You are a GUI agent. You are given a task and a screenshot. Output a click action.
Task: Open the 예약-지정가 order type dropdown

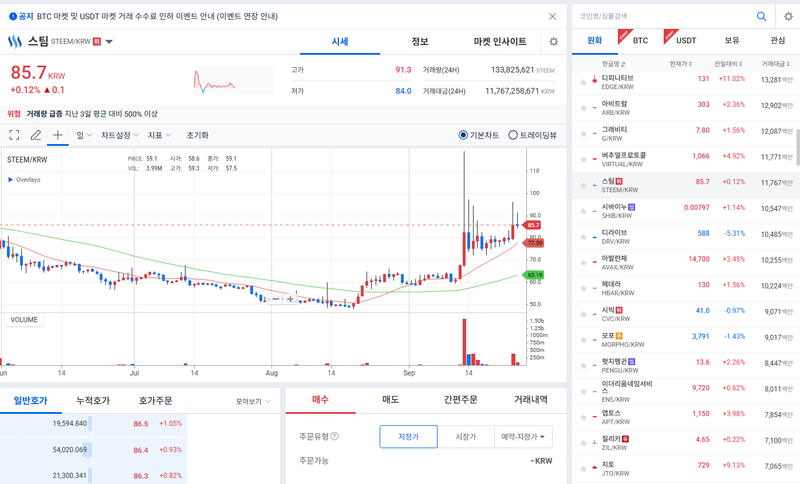(x=523, y=437)
